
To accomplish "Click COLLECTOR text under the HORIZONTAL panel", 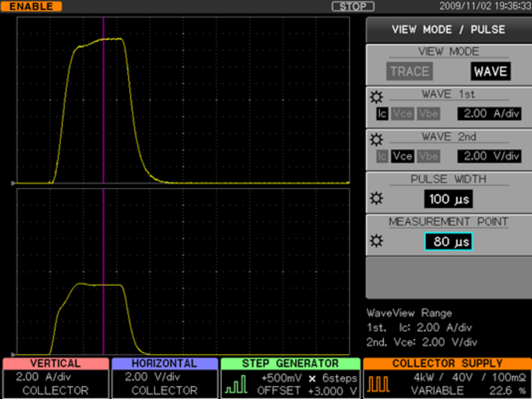I will point(164,391).
